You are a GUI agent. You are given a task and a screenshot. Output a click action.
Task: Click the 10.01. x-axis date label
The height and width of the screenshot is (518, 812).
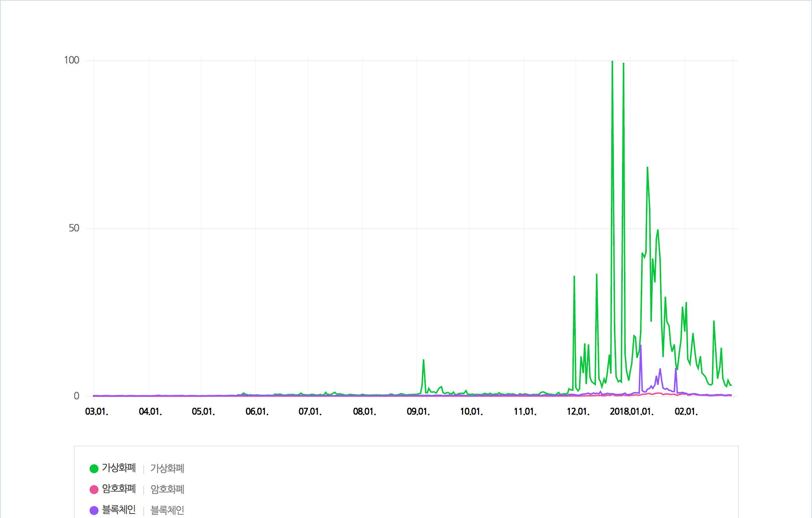click(x=471, y=412)
